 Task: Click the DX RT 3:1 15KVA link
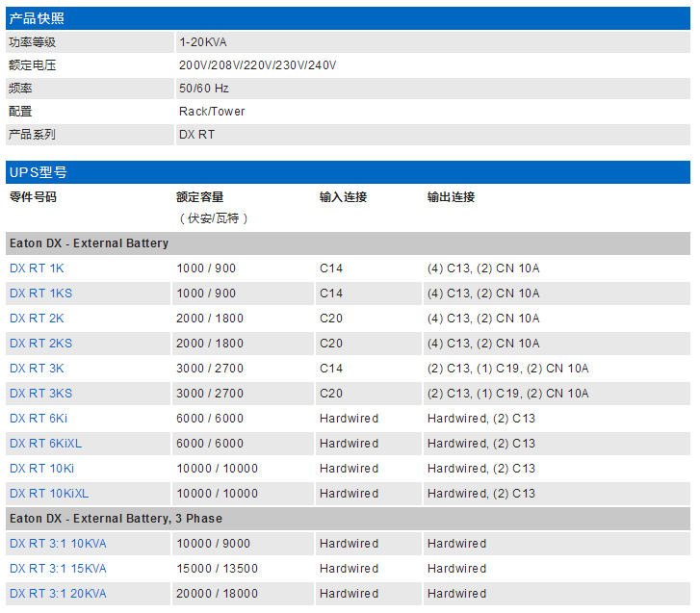click(58, 569)
